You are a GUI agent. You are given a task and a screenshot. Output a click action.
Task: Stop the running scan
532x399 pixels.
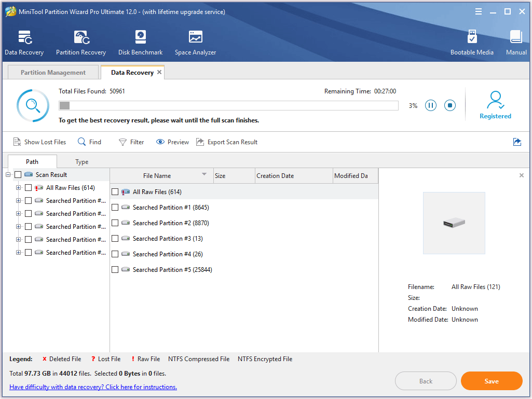click(x=450, y=105)
